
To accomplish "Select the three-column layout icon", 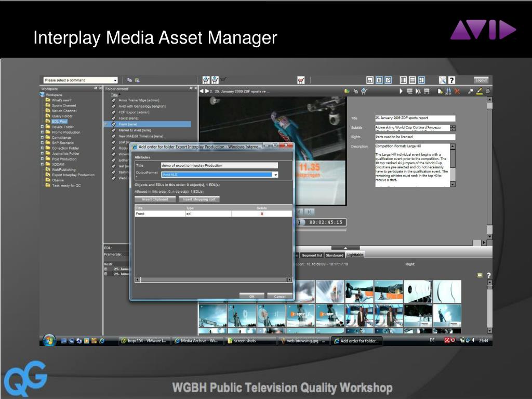I will click(403, 80).
